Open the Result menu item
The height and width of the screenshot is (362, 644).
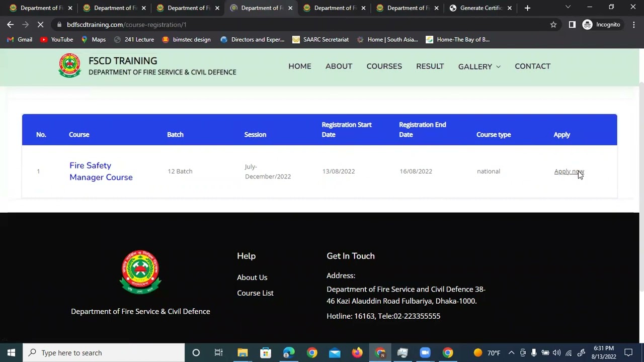(430, 66)
